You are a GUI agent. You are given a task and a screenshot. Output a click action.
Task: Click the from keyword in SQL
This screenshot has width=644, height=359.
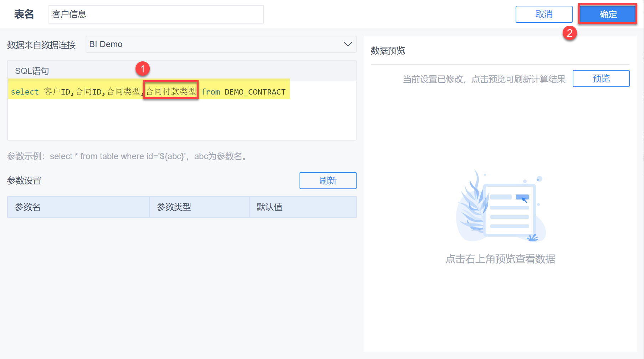[210, 92]
